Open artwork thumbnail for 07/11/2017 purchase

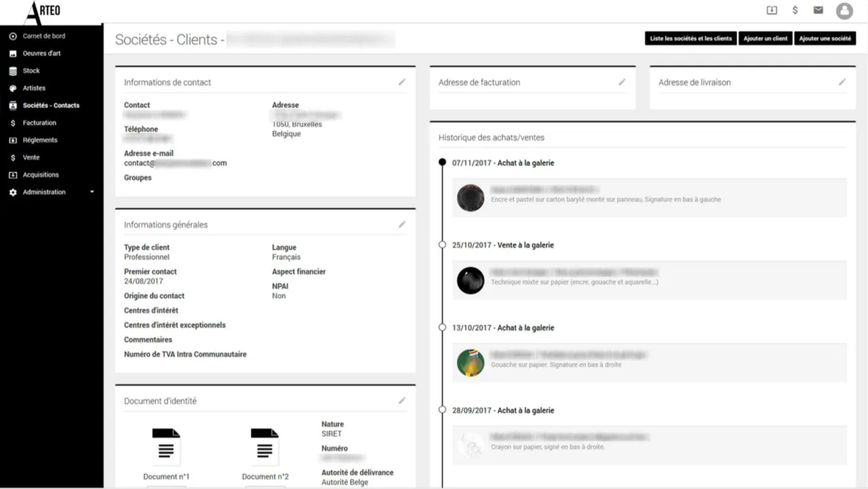coord(470,198)
